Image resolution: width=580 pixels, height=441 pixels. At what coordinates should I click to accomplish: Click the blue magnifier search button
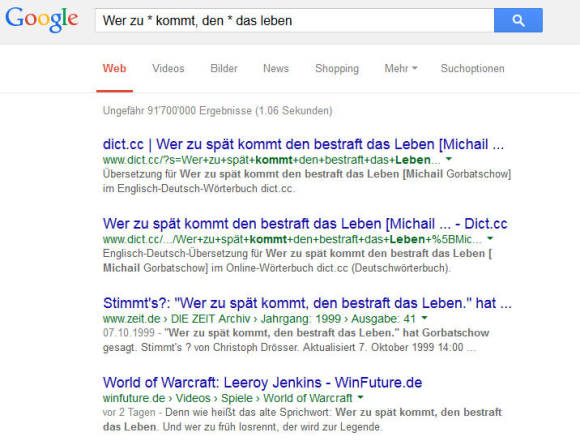tap(518, 20)
